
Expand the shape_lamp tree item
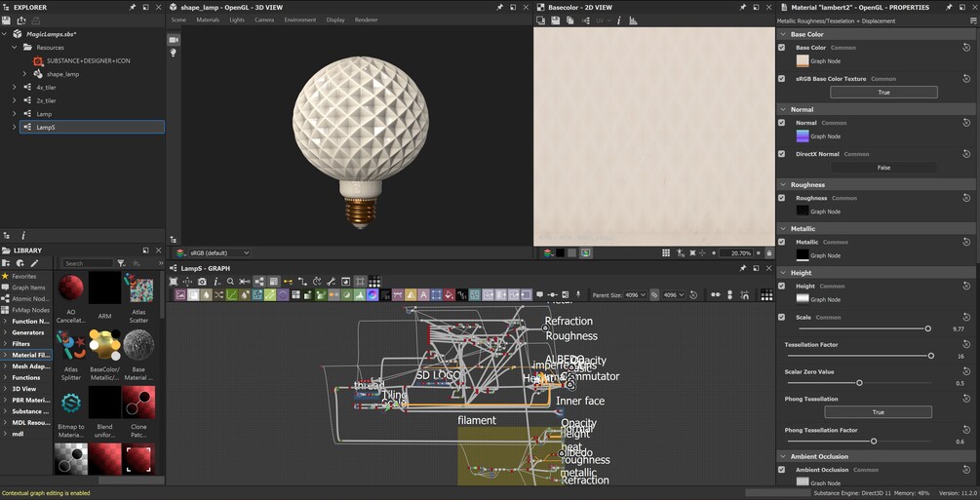(25, 74)
